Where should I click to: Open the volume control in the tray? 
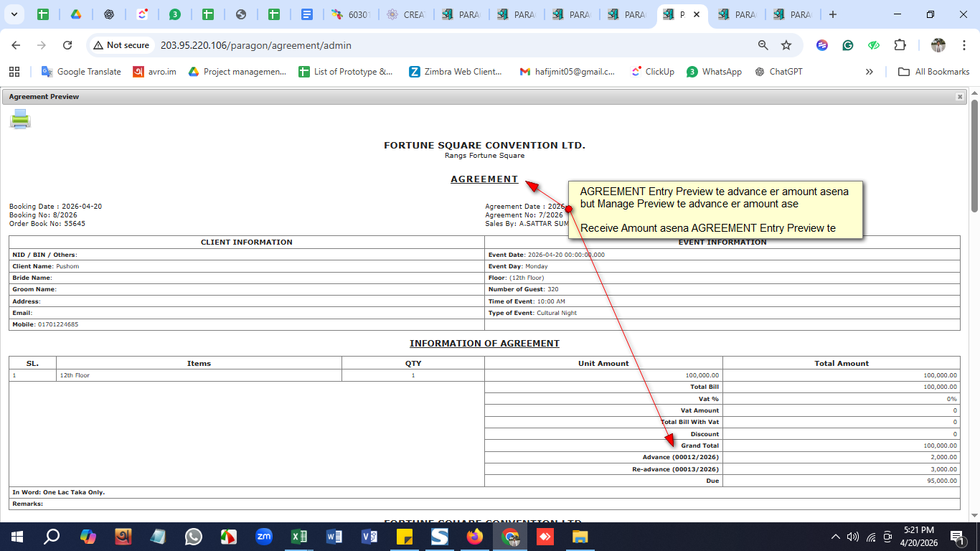pyautogui.click(x=853, y=537)
